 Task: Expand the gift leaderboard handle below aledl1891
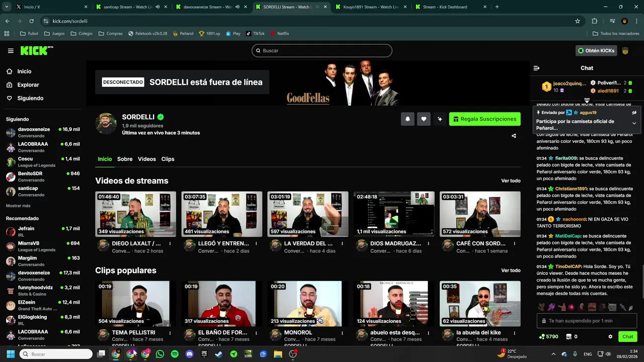pyautogui.click(x=587, y=101)
